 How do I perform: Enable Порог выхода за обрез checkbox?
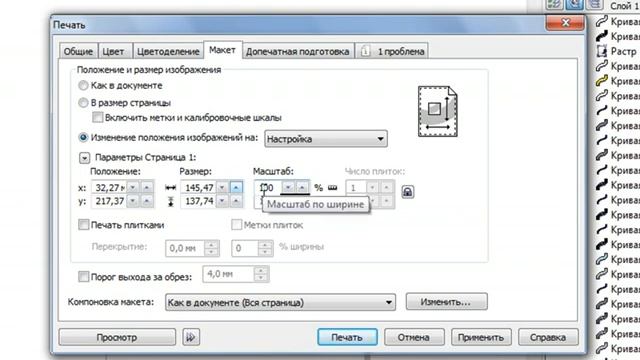click(84, 277)
